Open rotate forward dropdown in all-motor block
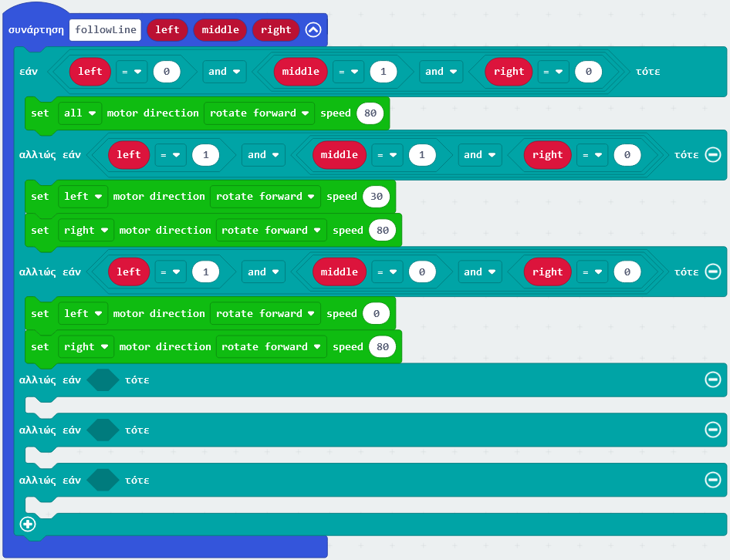 (259, 113)
